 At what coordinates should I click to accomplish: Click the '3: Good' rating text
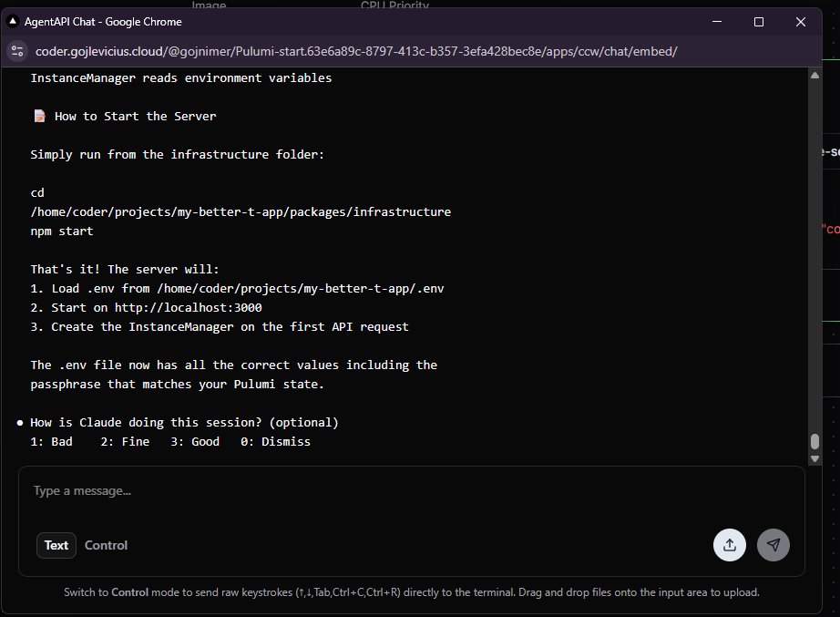pyautogui.click(x=195, y=442)
